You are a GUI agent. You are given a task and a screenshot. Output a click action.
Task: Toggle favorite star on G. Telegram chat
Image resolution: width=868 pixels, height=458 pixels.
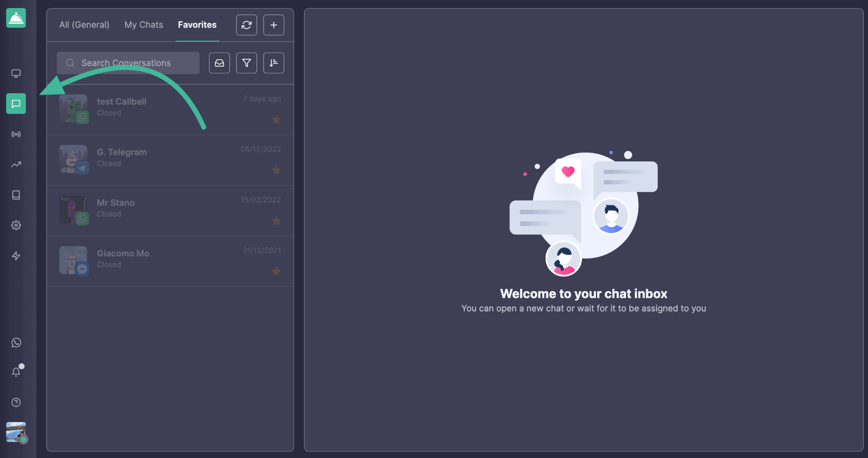[x=276, y=170]
